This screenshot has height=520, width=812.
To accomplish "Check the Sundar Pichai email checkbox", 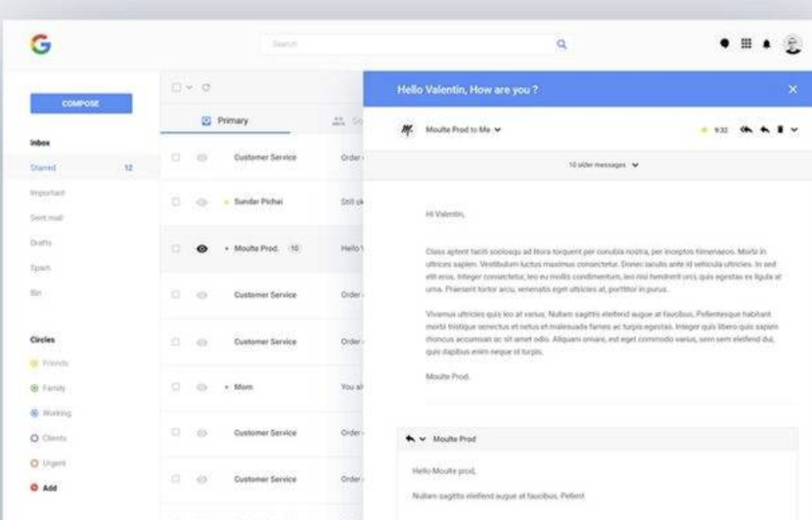I will [176, 201].
